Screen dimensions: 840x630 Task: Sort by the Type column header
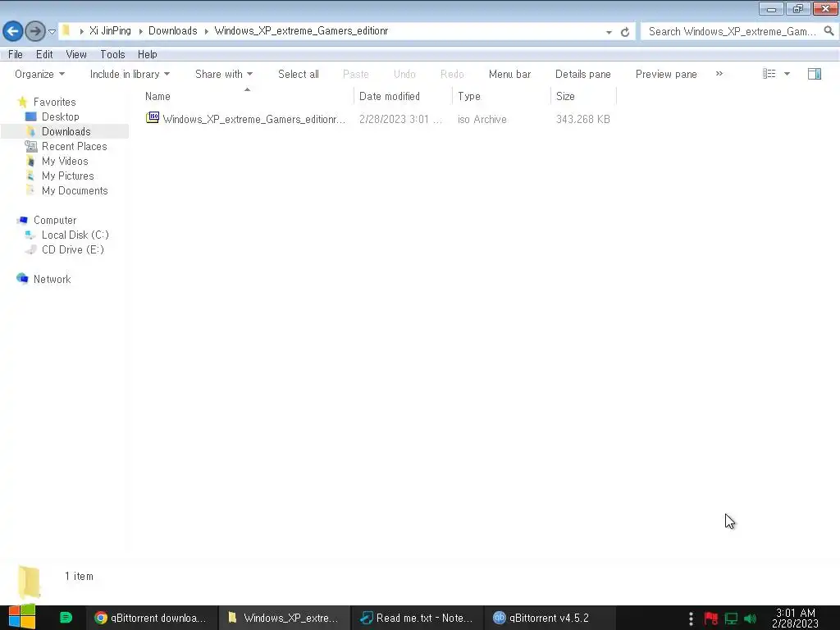pos(501,97)
